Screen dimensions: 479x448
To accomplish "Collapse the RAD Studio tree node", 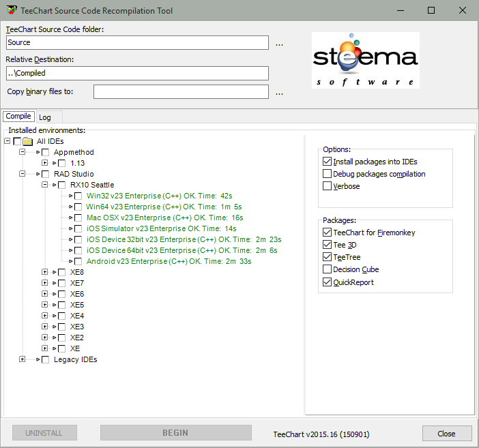I will click(x=22, y=174).
